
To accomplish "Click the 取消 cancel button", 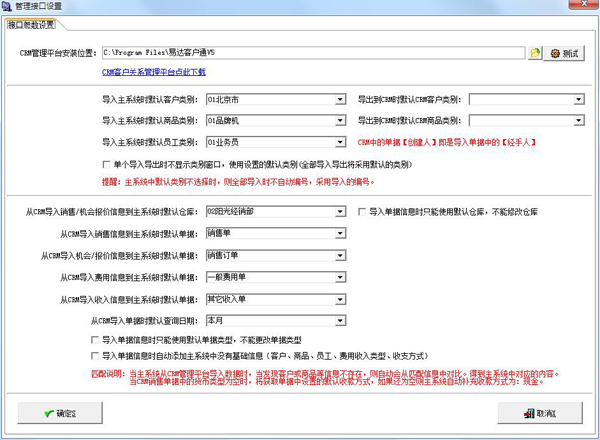I will click(x=540, y=412).
